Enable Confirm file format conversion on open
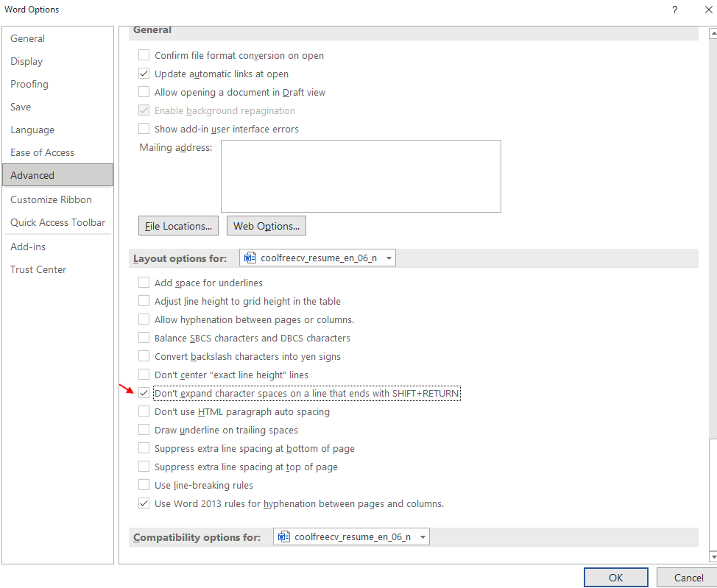Screen dimensions: 717x588 tap(144, 55)
